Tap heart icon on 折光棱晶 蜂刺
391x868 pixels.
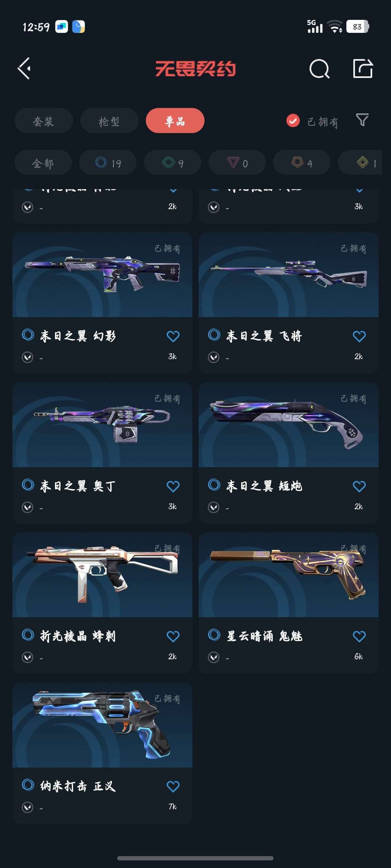coord(173,637)
